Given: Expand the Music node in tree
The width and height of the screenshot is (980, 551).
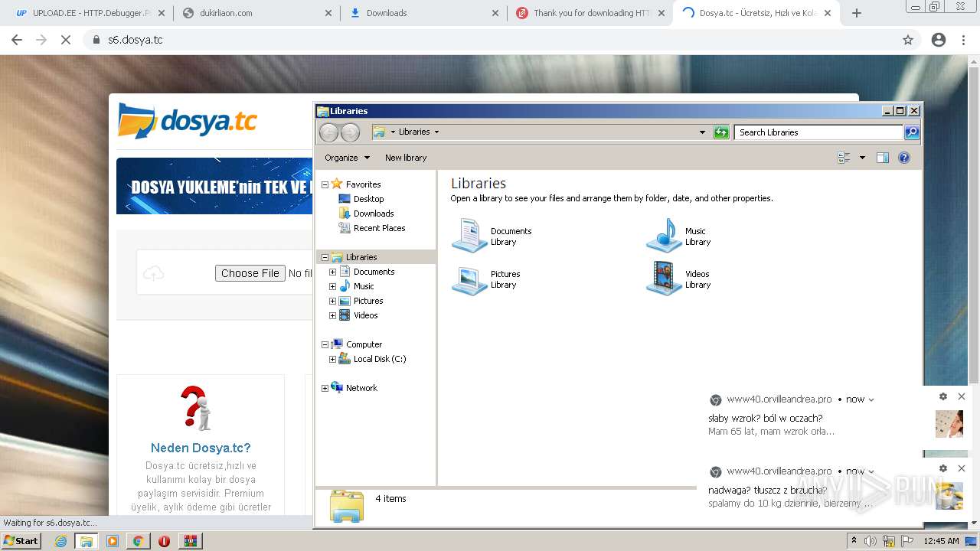Looking at the screenshot, I should click(x=332, y=286).
